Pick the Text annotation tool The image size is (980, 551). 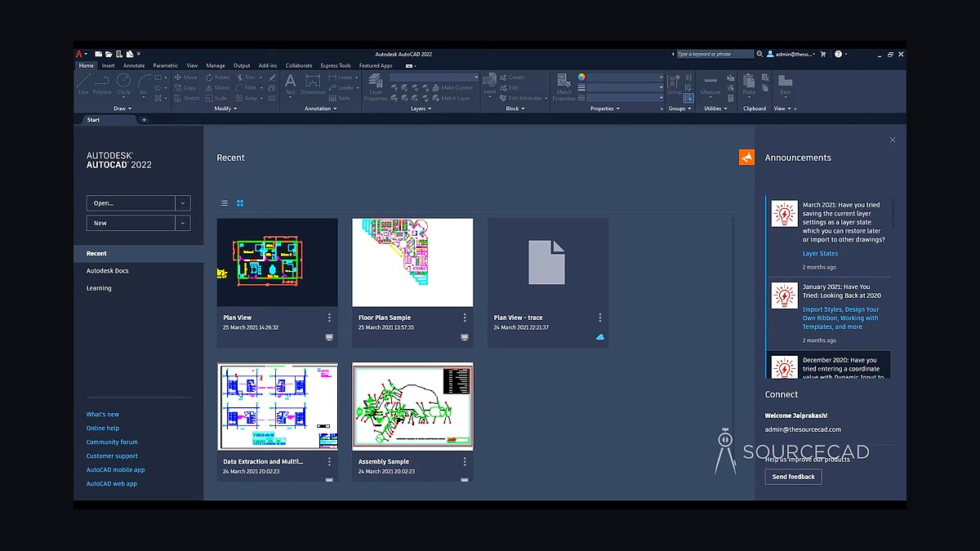[x=290, y=84]
